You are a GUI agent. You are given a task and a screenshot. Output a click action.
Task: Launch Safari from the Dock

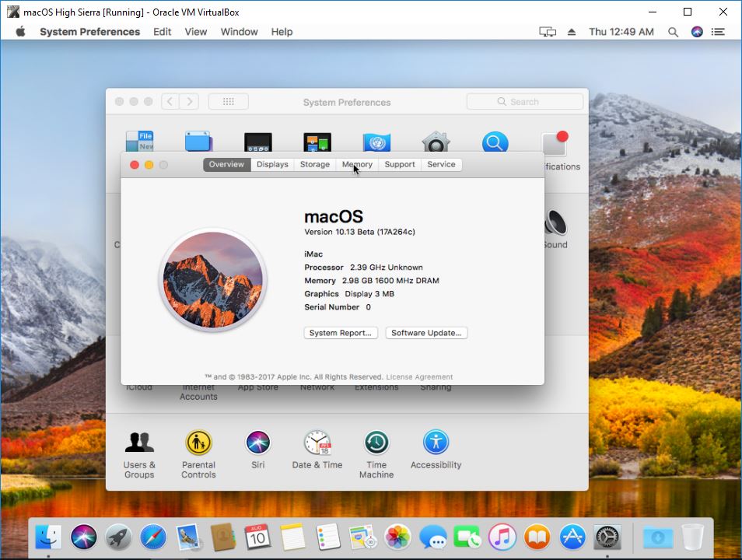153,537
